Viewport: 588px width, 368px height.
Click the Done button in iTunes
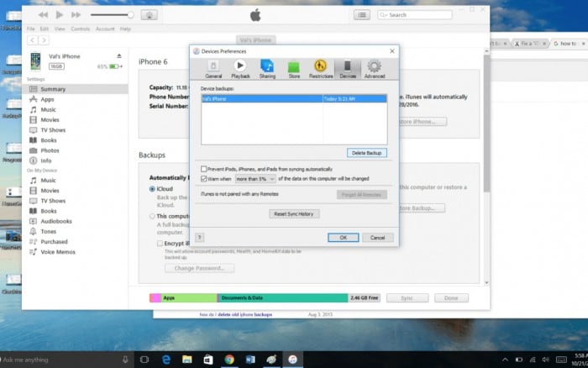[451, 298]
